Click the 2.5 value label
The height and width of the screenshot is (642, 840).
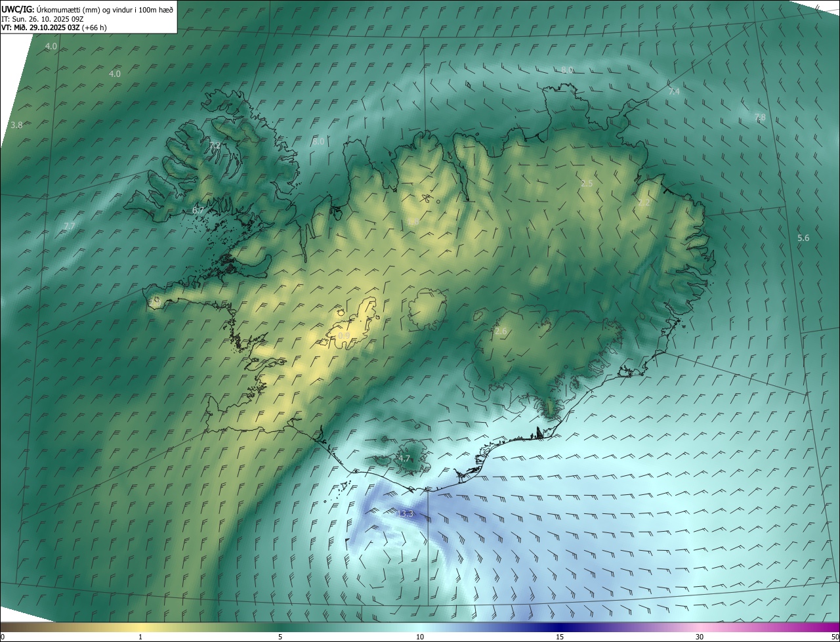[587, 184]
